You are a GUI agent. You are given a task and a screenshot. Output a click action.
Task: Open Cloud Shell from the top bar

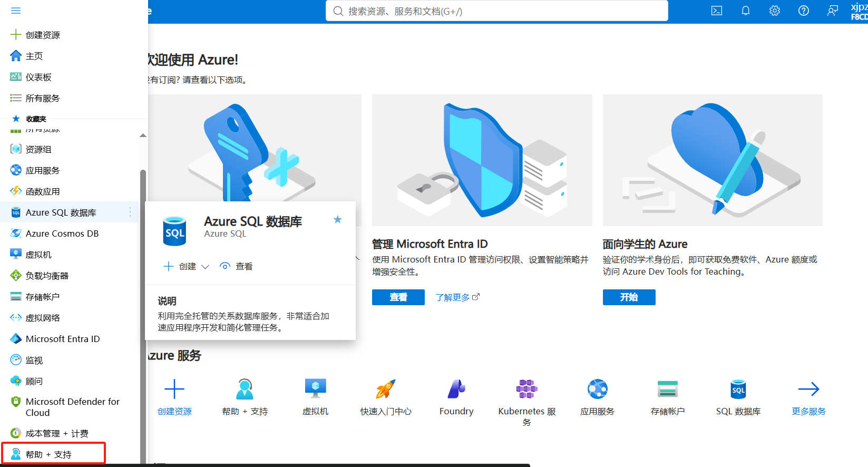point(717,11)
